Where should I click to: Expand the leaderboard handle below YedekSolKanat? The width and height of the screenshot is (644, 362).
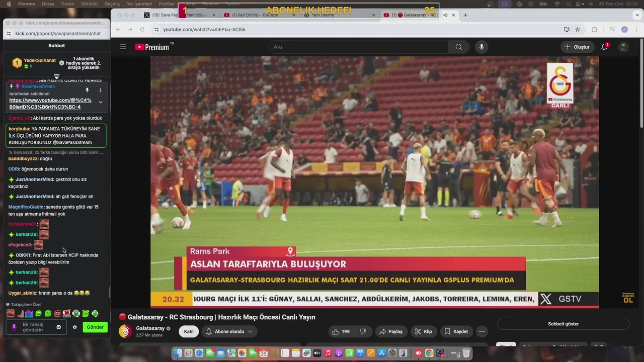56,77
